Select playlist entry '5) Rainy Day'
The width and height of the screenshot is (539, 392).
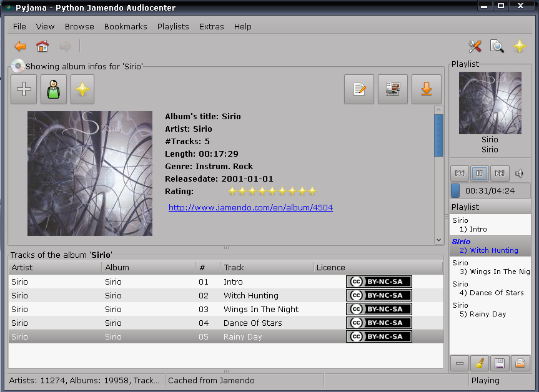(x=490, y=310)
